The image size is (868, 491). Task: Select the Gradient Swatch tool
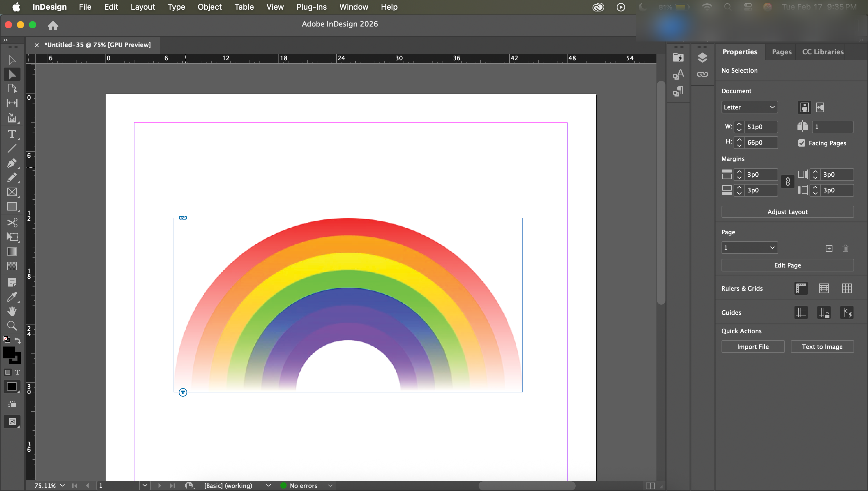click(12, 252)
